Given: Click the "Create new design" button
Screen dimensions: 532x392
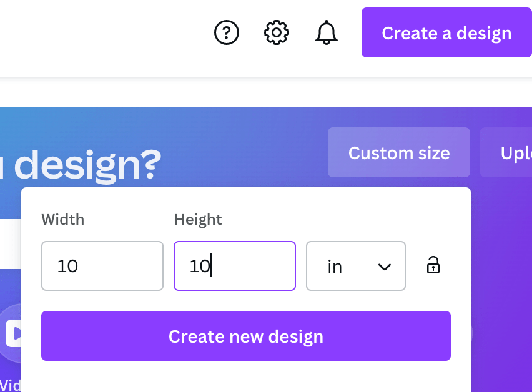Looking at the screenshot, I should coord(246,336).
